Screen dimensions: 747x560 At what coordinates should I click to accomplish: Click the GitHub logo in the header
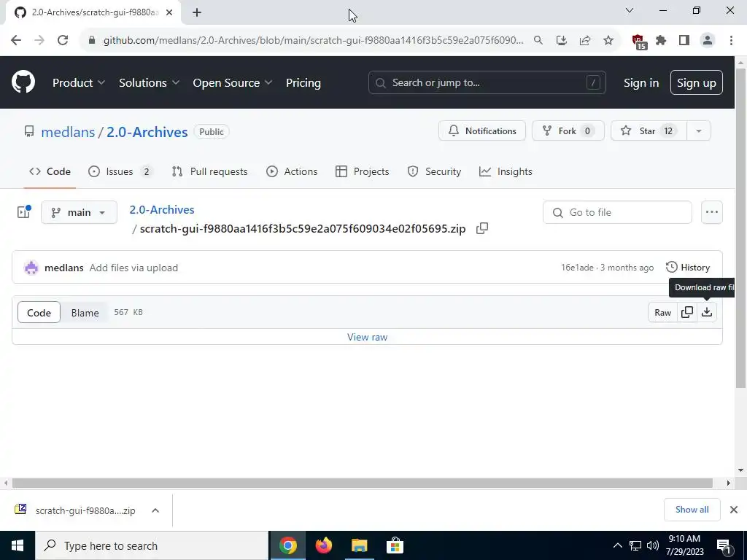(23, 82)
